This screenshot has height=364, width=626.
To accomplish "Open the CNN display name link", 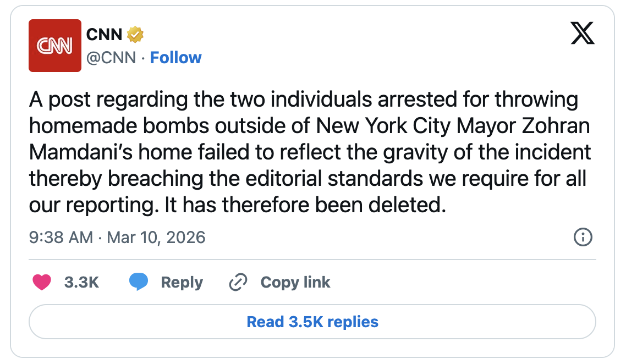I will [x=104, y=35].
